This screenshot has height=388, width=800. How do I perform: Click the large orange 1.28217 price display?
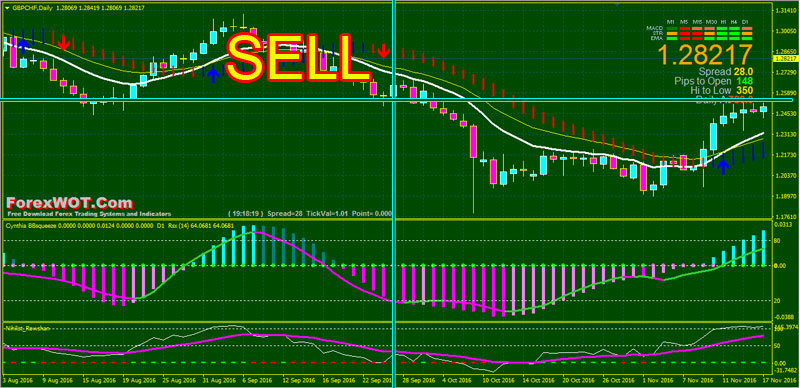(705, 55)
